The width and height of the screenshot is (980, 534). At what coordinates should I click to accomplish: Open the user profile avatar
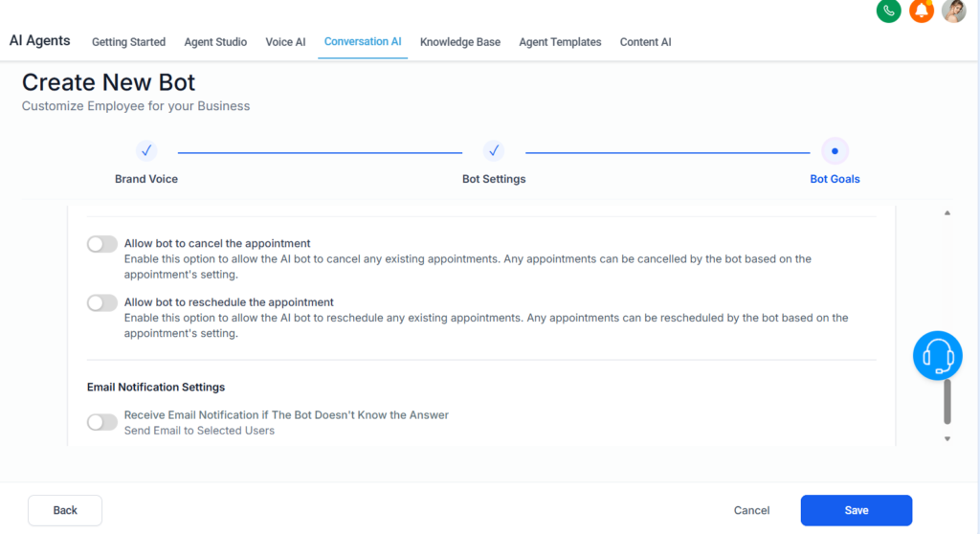(953, 11)
